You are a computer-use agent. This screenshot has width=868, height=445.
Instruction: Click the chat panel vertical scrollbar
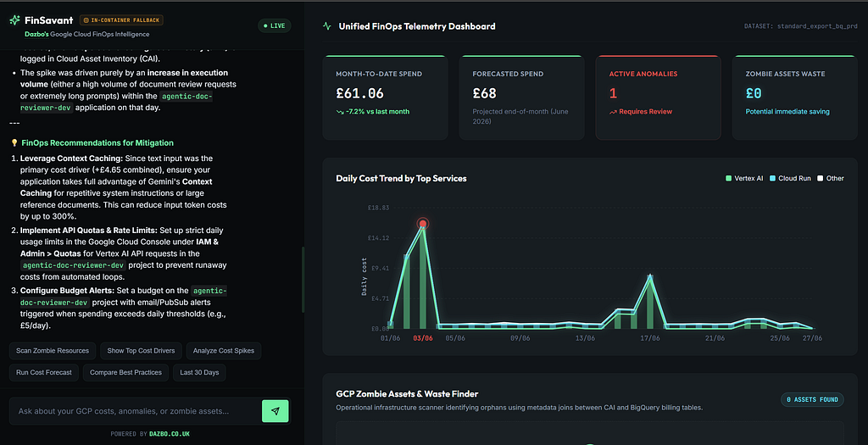point(303,280)
